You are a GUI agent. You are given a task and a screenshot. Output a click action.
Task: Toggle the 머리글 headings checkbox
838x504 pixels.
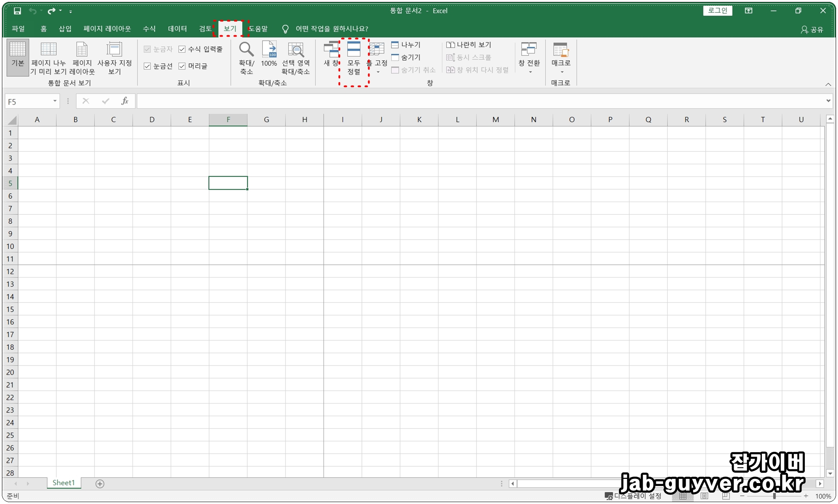[x=182, y=66]
